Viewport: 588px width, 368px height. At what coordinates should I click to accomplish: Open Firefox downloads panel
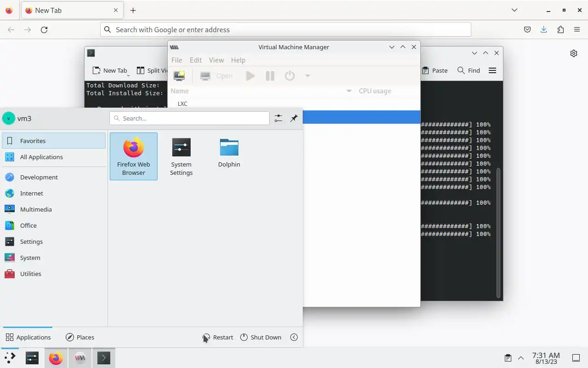pyautogui.click(x=544, y=29)
